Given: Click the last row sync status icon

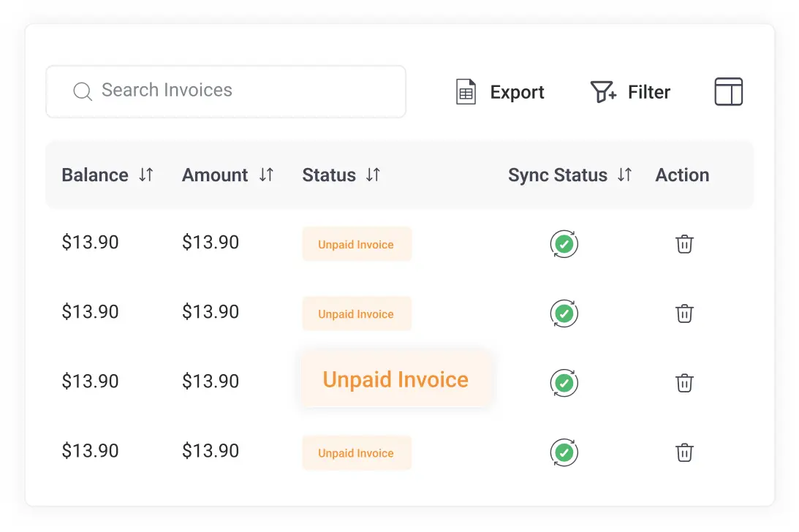Looking at the screenshot, I should click(564, 452).
